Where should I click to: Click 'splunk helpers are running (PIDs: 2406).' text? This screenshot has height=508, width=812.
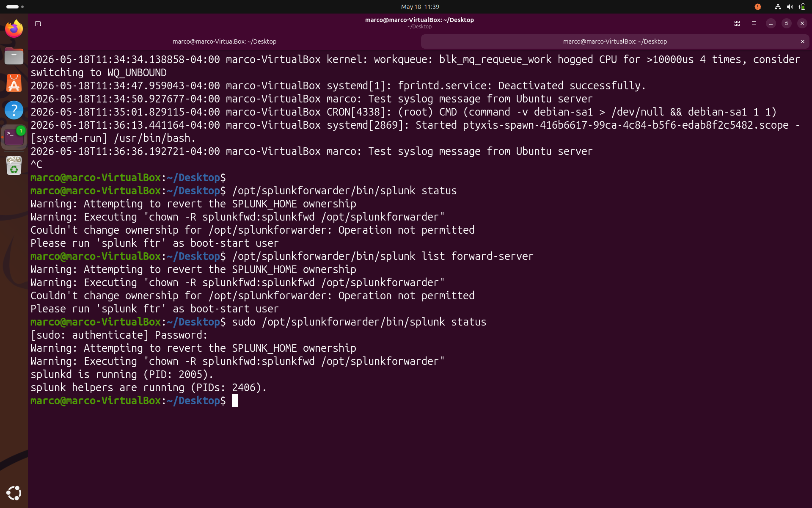click(x=149, y=387)
